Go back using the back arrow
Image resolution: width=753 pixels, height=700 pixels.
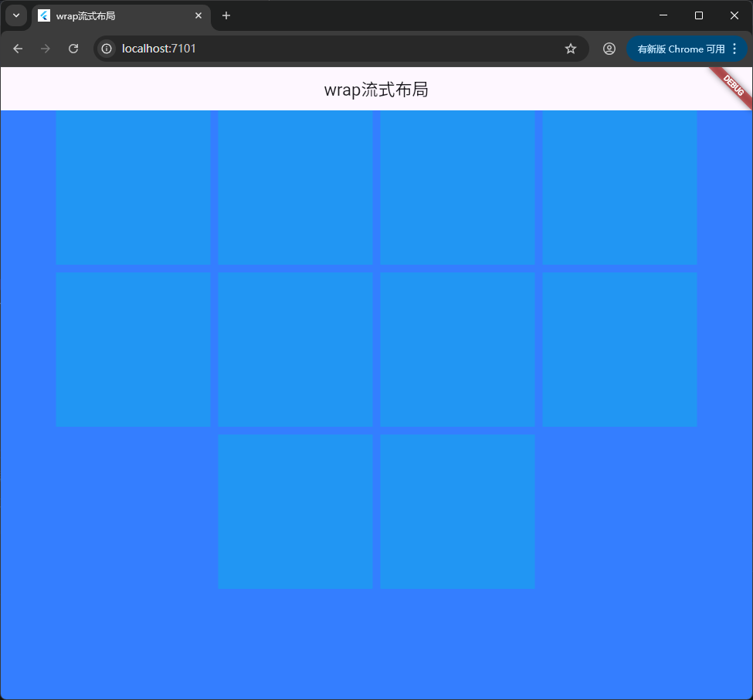(18, 49)
